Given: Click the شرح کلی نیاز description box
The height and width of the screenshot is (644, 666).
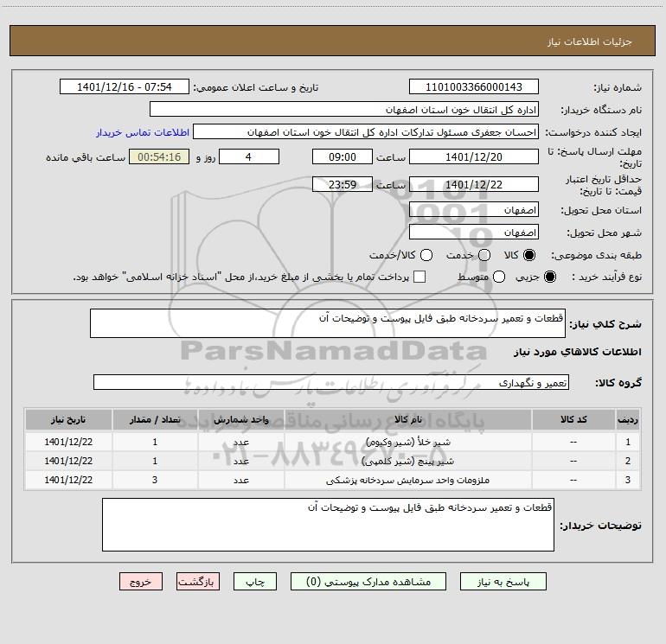Looking at the screenshot, I should 328,323.
